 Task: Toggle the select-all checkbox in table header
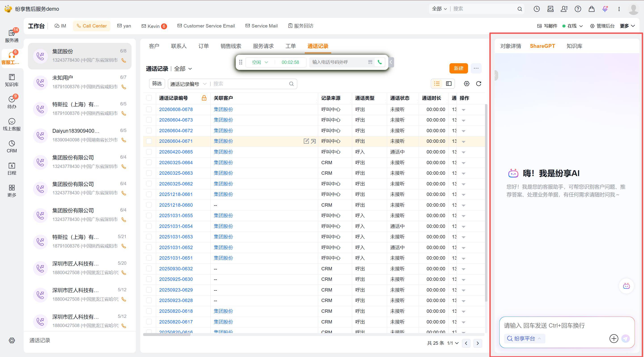pyautogui.click(x=149, y=98)
